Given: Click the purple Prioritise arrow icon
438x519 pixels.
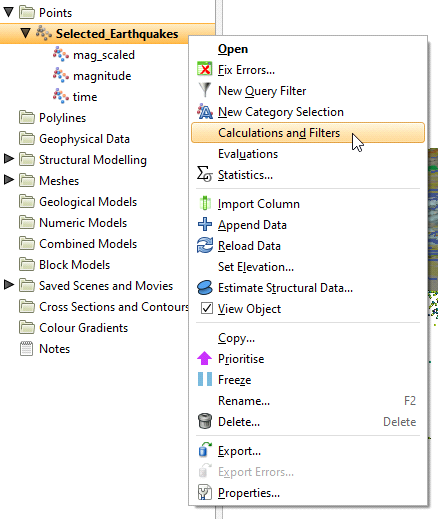Looking at the screenshot, I should point(204,358).
